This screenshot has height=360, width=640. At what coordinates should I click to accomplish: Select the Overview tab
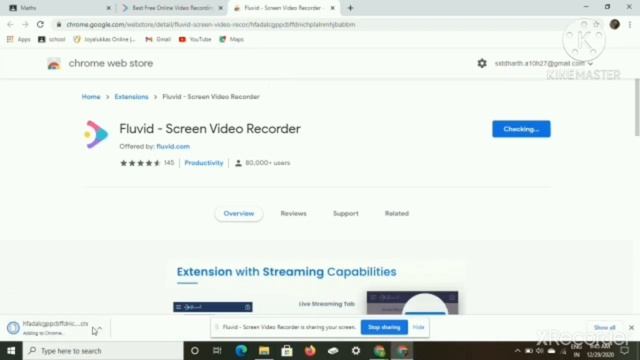point(239,213)
